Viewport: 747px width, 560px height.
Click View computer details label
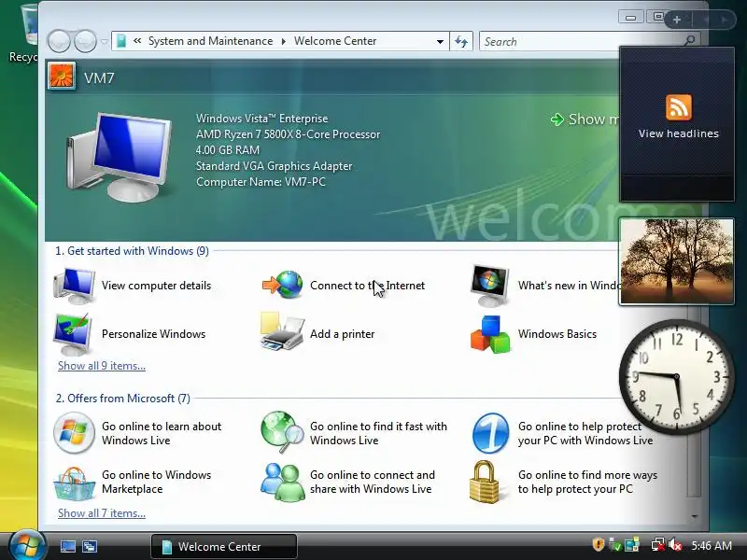pyautogui.click(x=156, y=286)
